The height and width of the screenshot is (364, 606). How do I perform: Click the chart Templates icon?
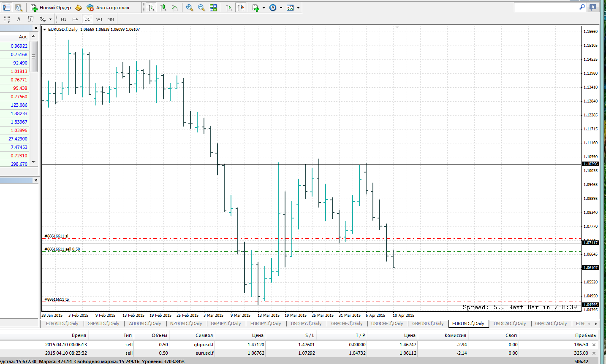coord(290,8)
